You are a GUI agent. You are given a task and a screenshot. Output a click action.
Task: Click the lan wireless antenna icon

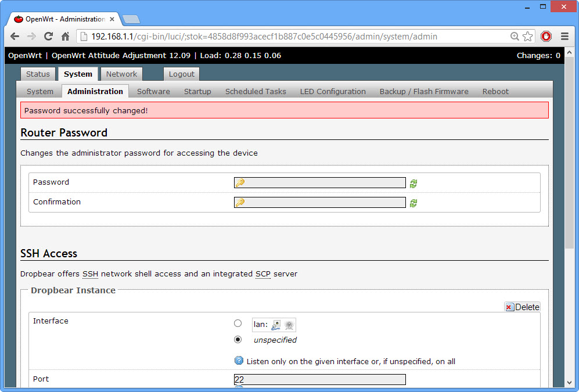point(289,325)
